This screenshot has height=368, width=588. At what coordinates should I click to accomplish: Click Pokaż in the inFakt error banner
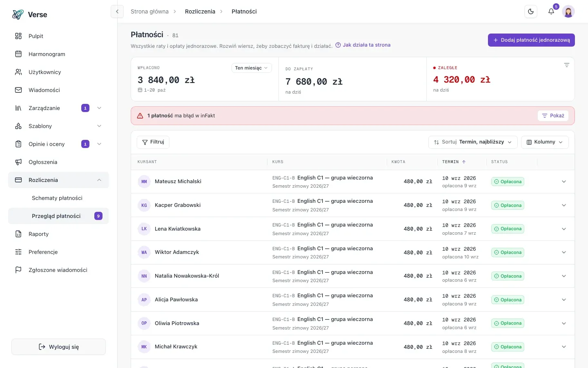553,116
